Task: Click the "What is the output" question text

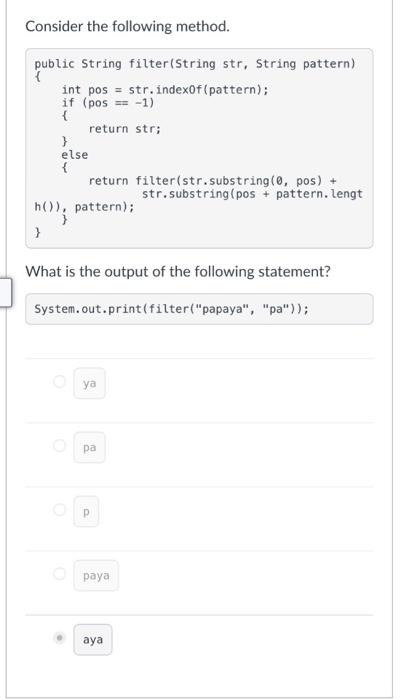Action: click(x=178, y=271)
